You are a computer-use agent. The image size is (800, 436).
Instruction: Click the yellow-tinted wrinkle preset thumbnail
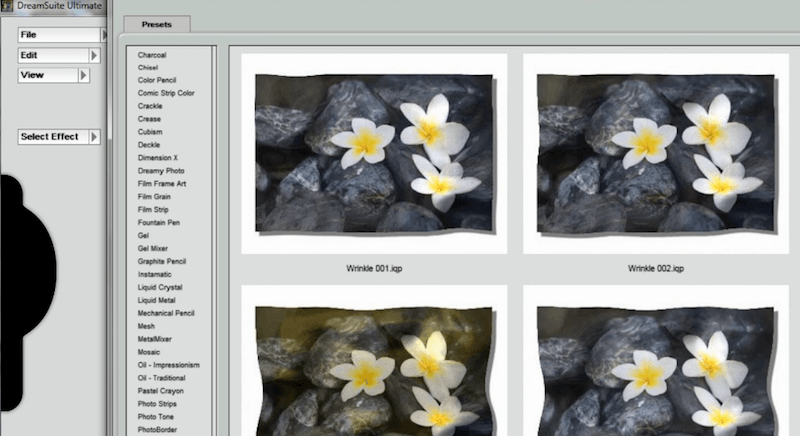[374, 361]
